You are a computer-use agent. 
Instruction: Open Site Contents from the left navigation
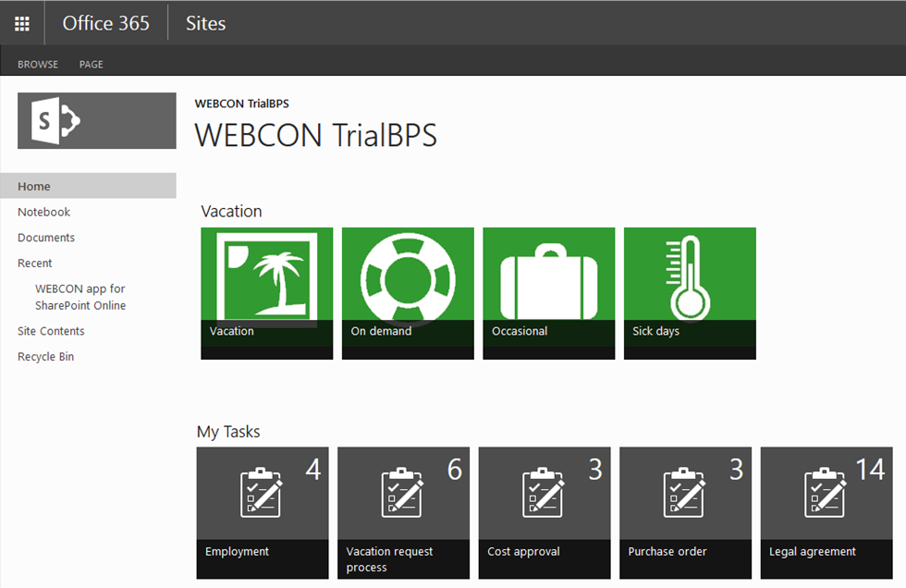(x=51, y=331)
